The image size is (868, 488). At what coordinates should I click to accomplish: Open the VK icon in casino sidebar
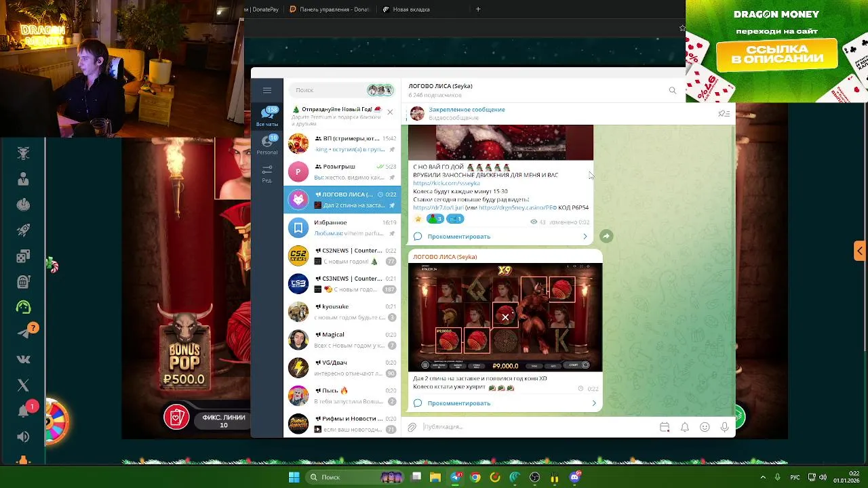click(x=23, y=359)
